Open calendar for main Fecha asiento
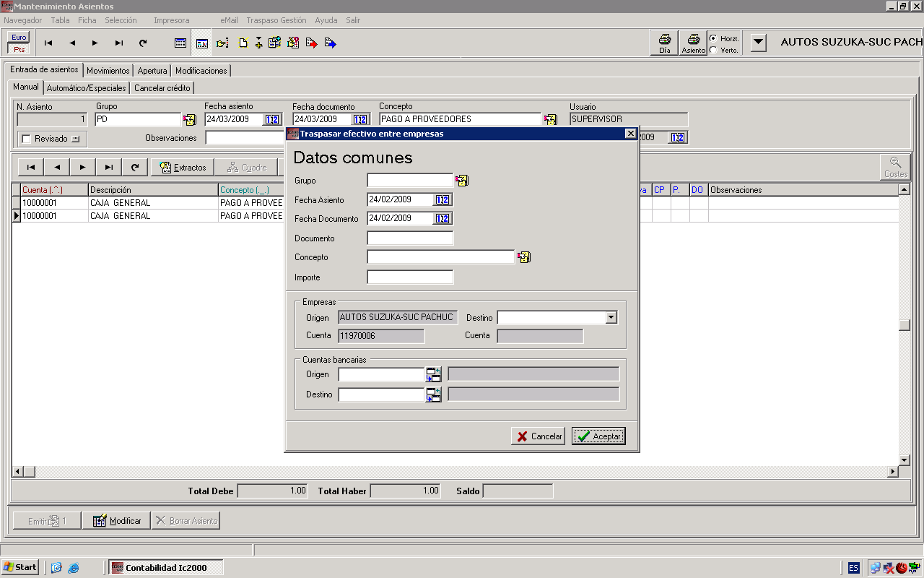Screen dimensions: 924x578 pos(272,120)
